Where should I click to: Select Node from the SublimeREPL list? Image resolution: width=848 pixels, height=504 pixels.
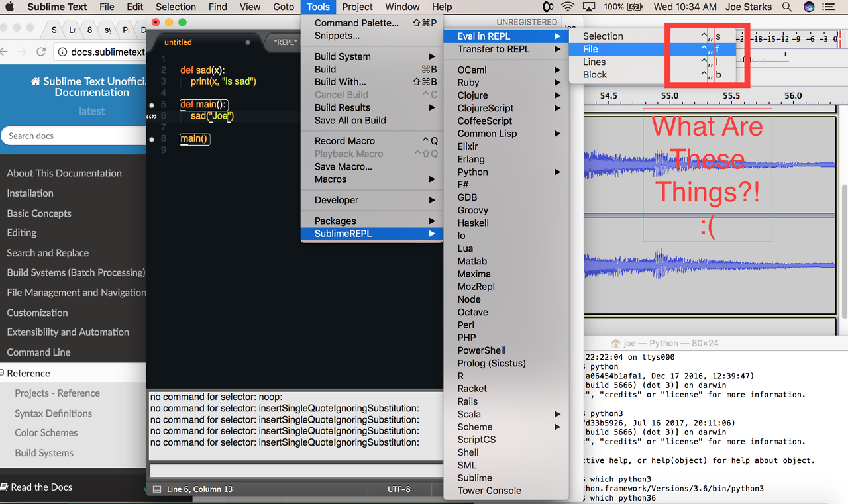506,299
